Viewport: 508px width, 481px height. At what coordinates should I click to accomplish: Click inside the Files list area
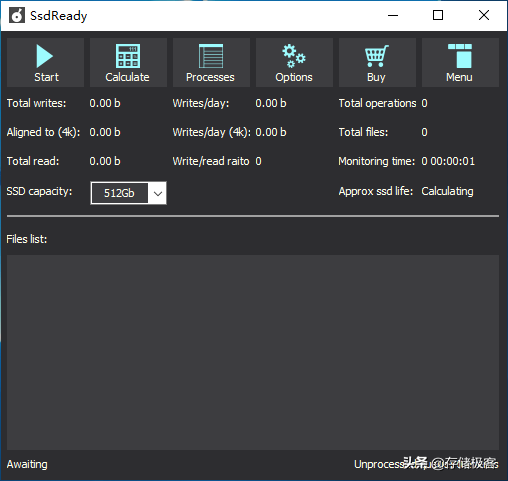[x=253, y=352]
